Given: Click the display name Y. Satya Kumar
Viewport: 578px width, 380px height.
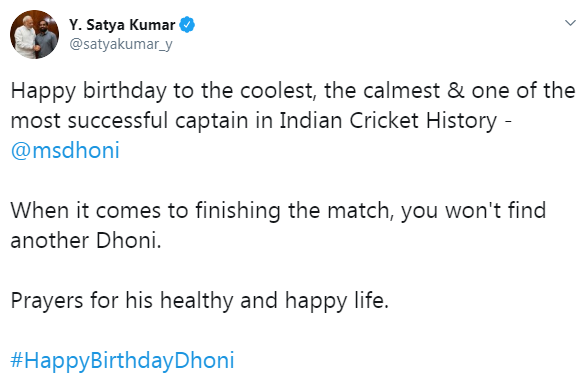Looking at the screenshot, I should (122, 25).
